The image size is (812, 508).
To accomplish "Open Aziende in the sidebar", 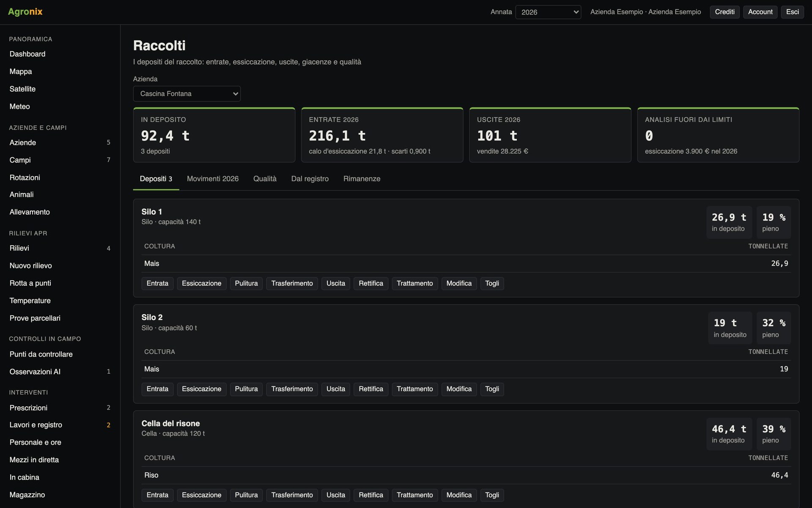I will coord(60,143).
